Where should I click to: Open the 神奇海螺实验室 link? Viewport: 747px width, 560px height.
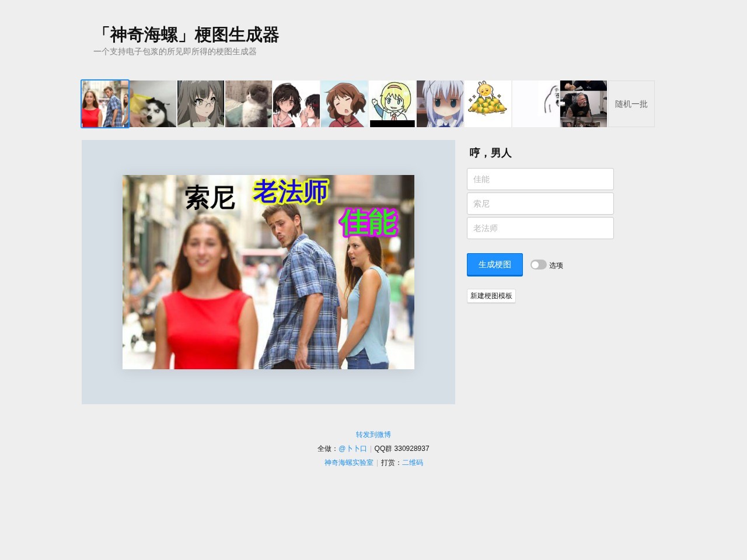[x=349, y=463]
